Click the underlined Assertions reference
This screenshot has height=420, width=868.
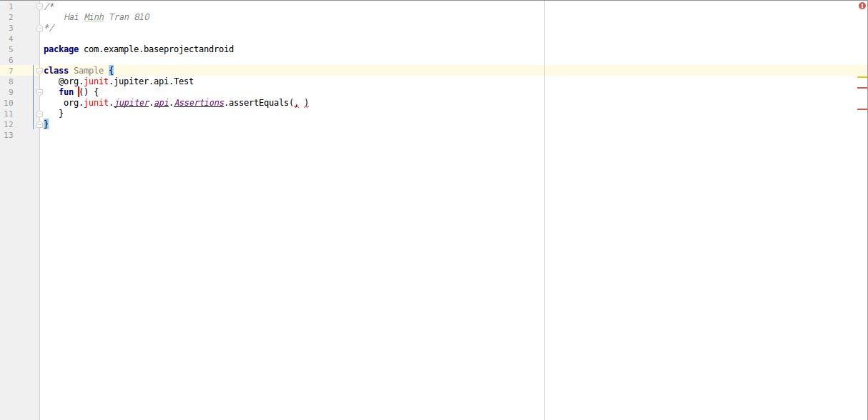pyautogui.click(x=199, y=103)
